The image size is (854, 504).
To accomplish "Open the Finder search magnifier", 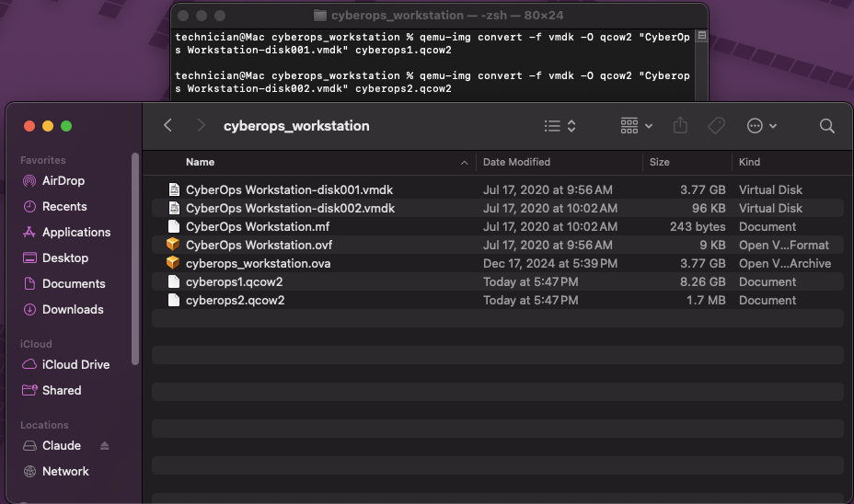I will [x=826, y=126].
